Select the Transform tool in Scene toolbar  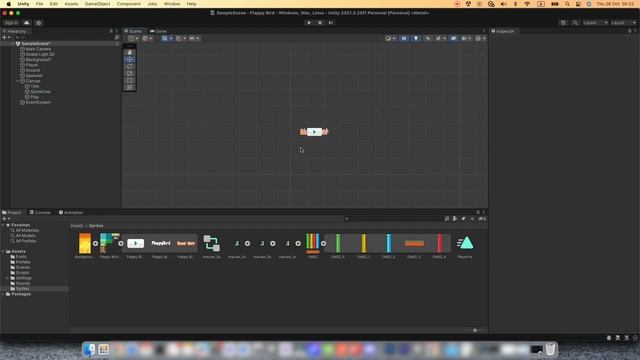pyautogui.click(x=130, y=87)
